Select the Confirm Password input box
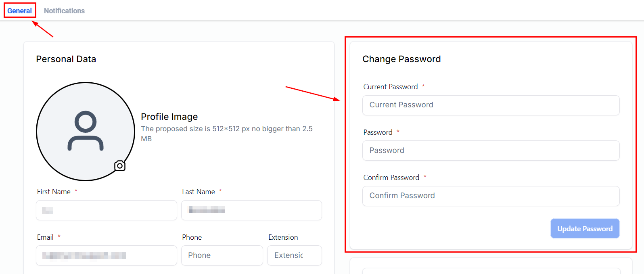 [x=491, y=196]
